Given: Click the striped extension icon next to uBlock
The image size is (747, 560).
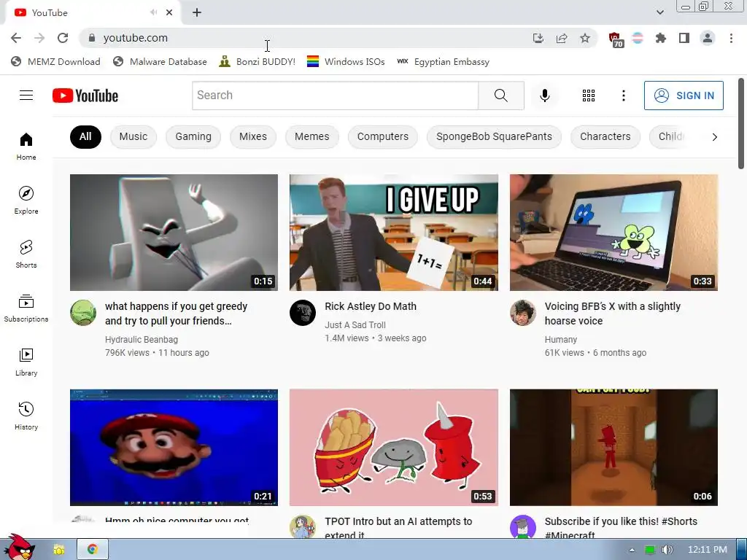Looking at the screenshot, I should coord(638,38).
